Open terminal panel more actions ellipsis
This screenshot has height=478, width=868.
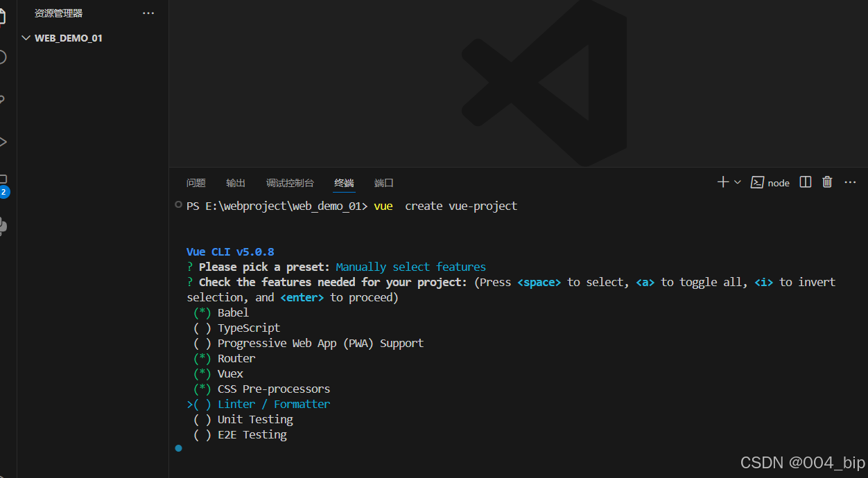850,182
